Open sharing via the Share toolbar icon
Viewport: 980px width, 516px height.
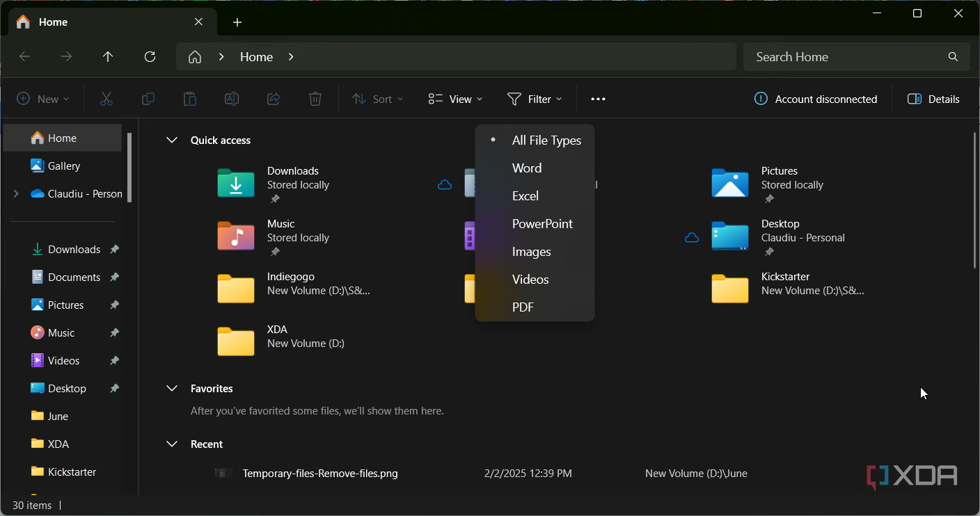coord(273,99)
